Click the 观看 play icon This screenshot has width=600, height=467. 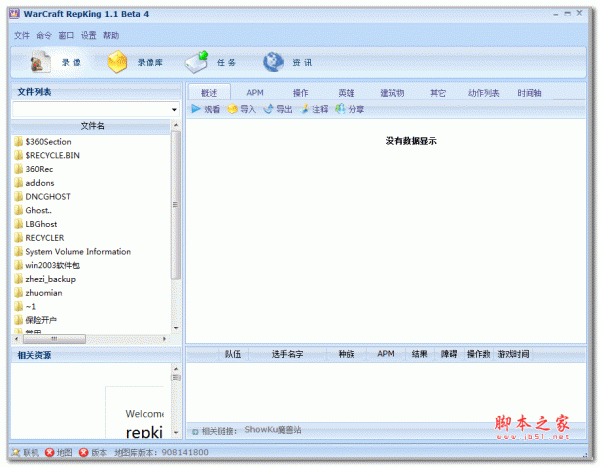click(x=196, y=109)
